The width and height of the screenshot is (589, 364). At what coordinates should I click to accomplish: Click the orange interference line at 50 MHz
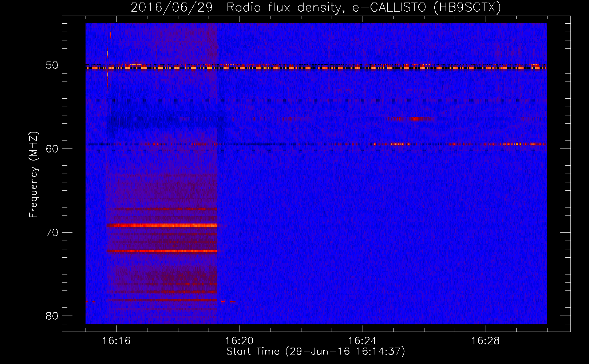pos(316,68)
